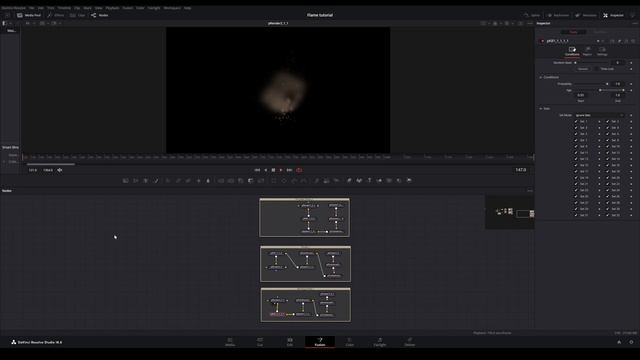Add a Merge node from toolbar
Screen dimensions: 640x360
point(220,180)
